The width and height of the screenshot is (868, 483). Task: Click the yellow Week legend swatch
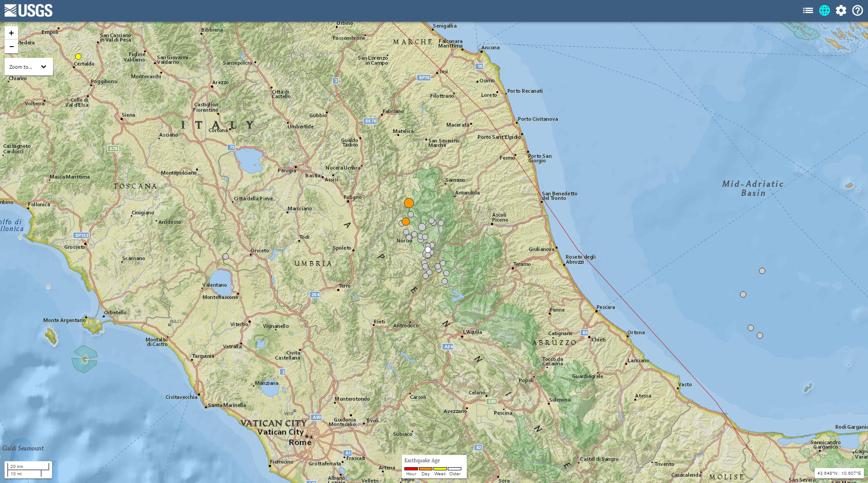[440, 469]
